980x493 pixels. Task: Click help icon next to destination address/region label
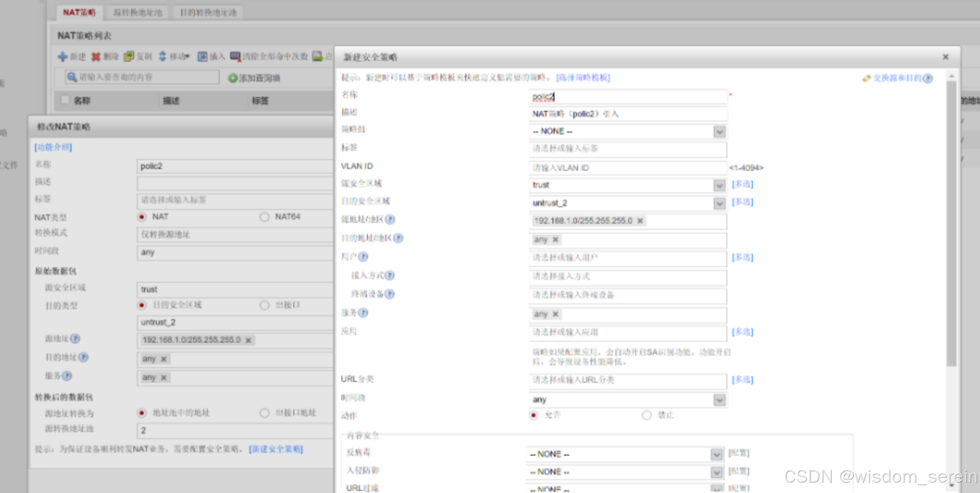pyautogui.click(x=398, y=238)
